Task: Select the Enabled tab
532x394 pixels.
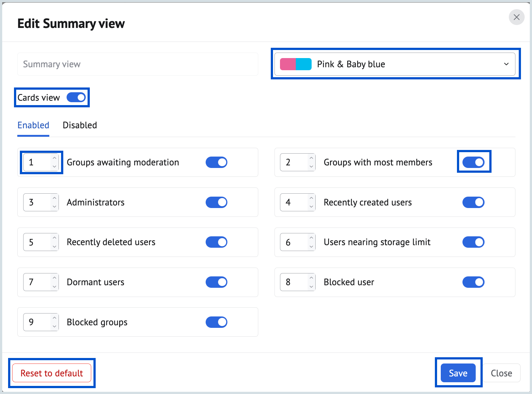Action: coord(33,125)
